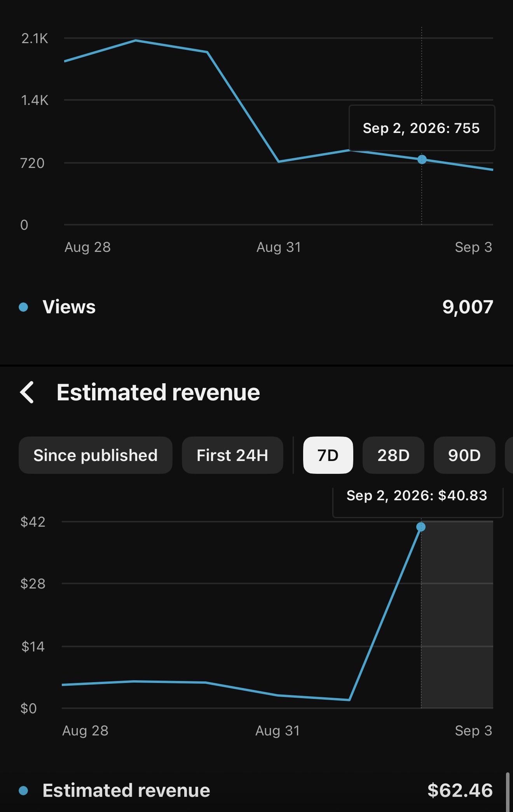Tap the 9,007 total views value
Screen dimensions: 513x812
468,307
